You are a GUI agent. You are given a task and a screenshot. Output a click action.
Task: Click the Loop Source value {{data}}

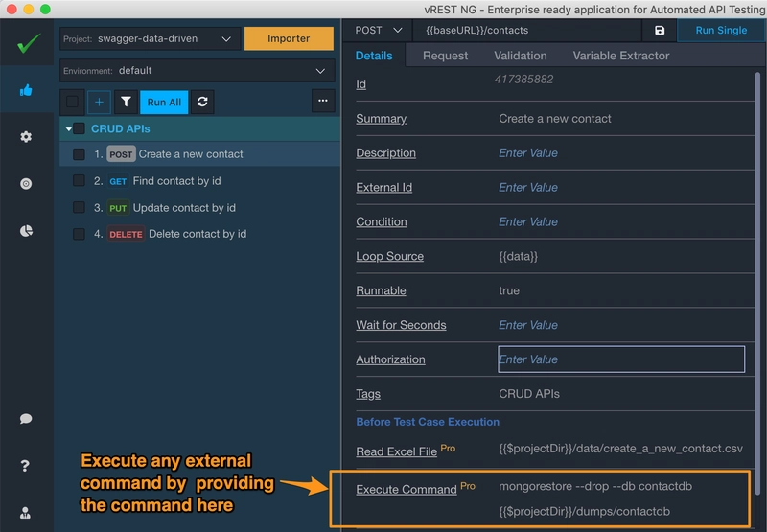[518, 256]
